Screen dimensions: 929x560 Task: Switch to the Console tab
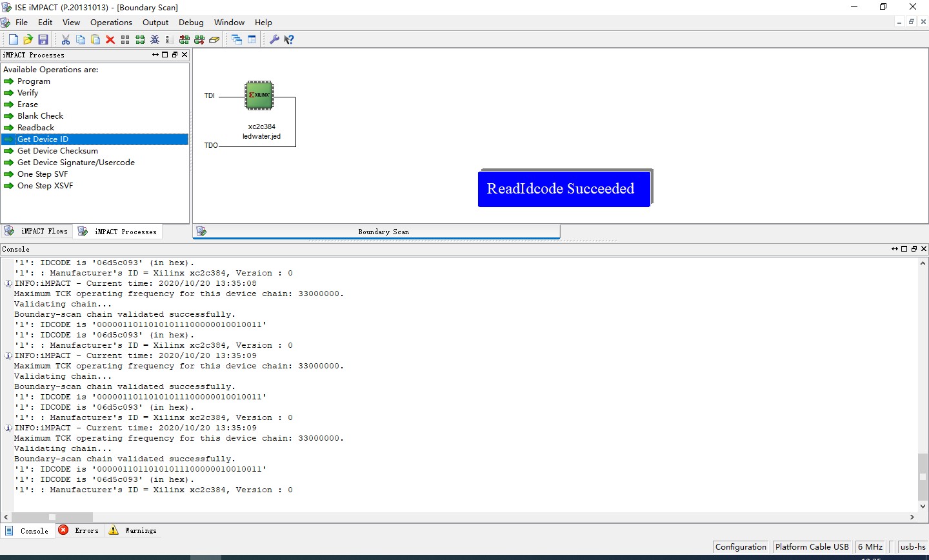tap(27, 531)
